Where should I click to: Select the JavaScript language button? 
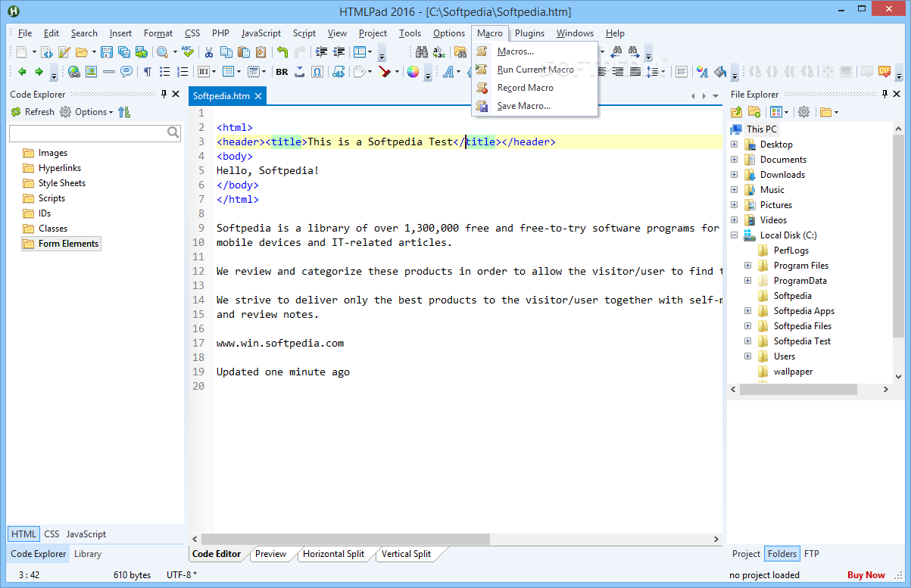click(x=86, y=534)
